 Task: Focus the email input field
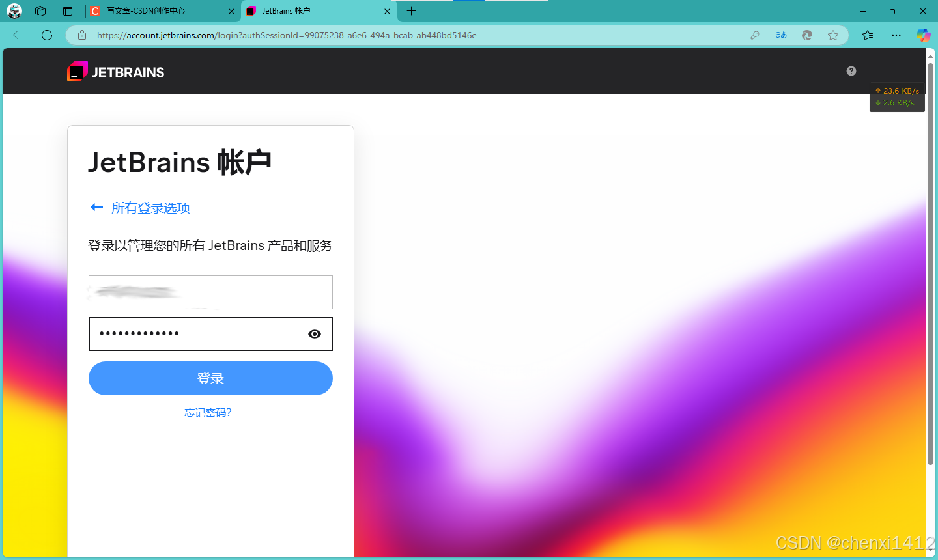click(210, 292)
